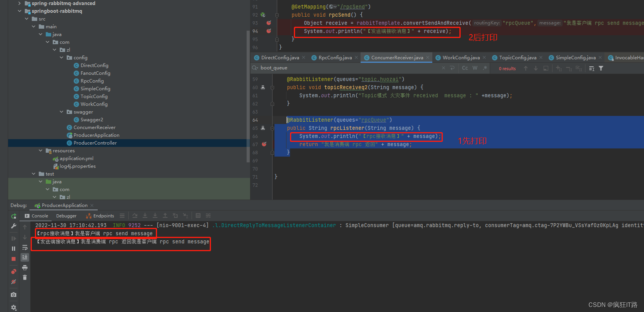Viewport: 644px width, 312px height.
Task: Open debug settings gear icon
Action: [14, 308]
